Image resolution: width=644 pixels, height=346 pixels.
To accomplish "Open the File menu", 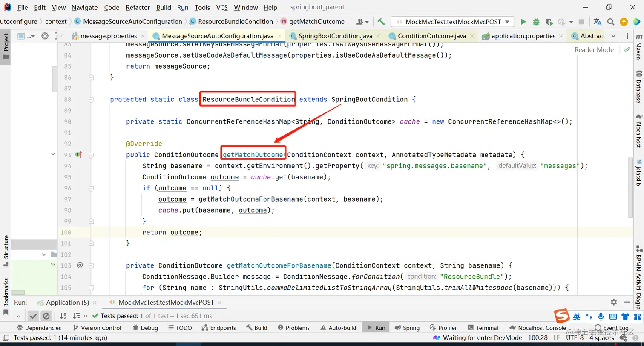I will pyautogui.click(x=23, y=7).
